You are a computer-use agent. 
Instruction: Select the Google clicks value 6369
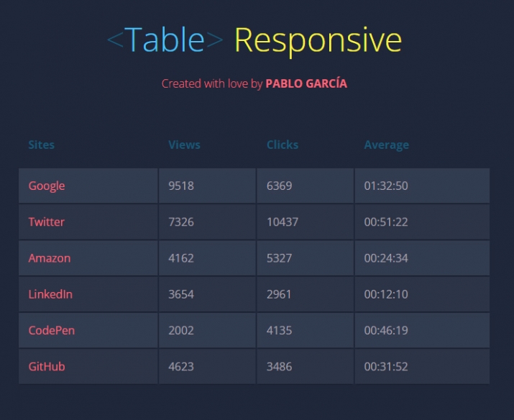tap(280, 186)
